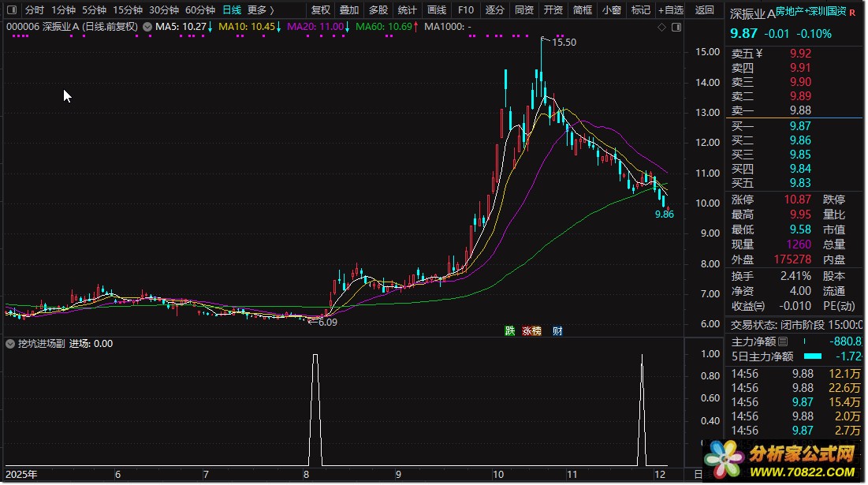This screenshot has width=868, height=485.
Task: Click the 返回 back button
Action: pyautogui.click(x=705, y=10)
